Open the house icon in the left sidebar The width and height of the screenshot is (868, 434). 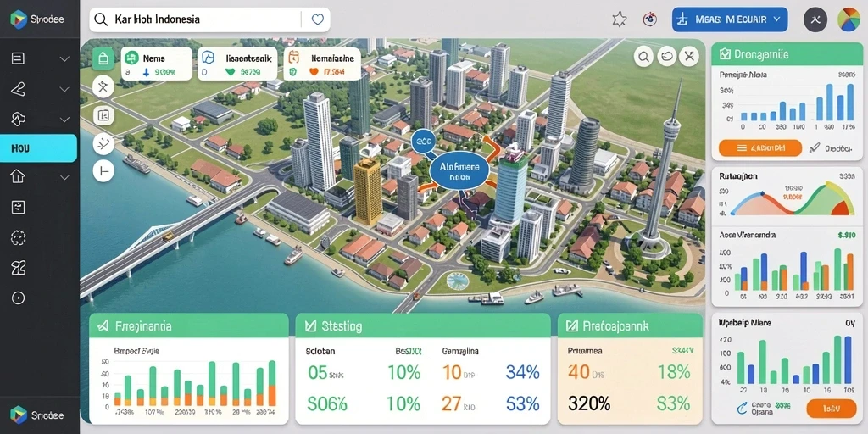[x=19, y=176]
